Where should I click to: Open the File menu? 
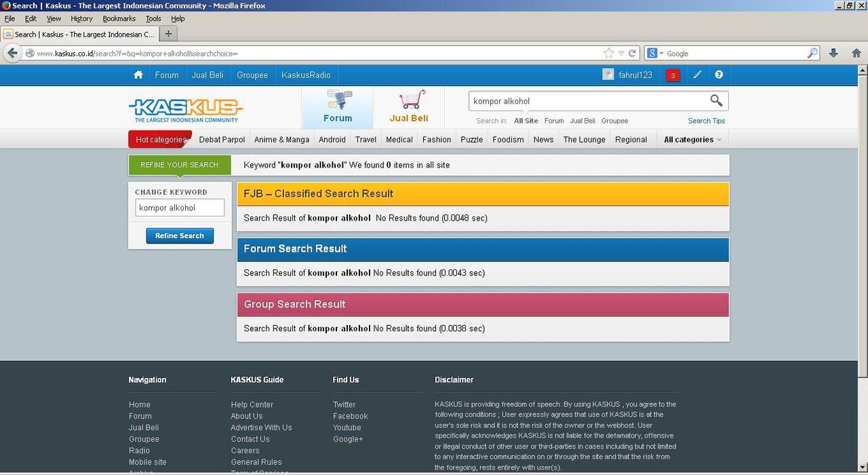[9, 18]
